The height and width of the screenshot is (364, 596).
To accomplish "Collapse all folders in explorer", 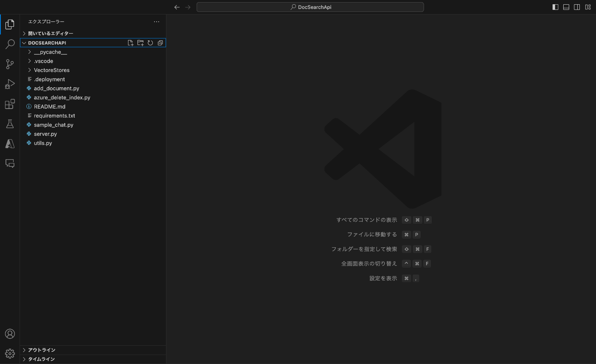I will point(160,43).
